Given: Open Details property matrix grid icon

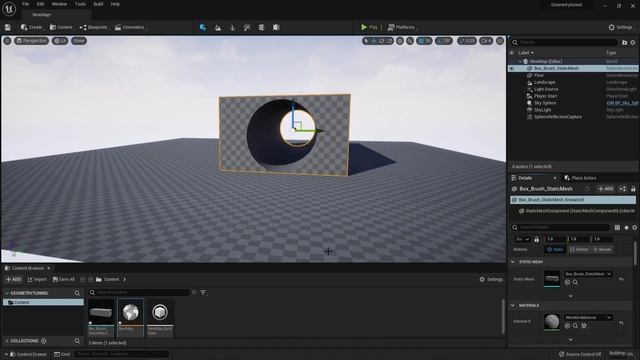Looking at the screenshot, I should tap(617, 227).
